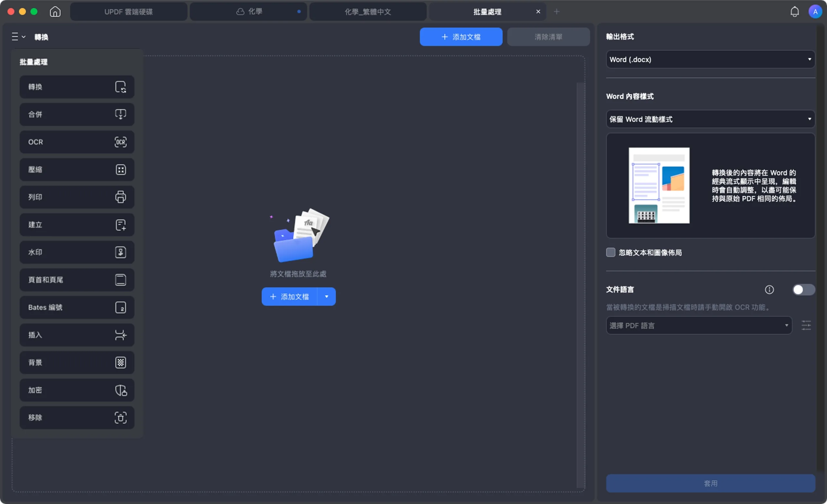
Task: Click the home icon in title bar
Action: tap(55, 12)
